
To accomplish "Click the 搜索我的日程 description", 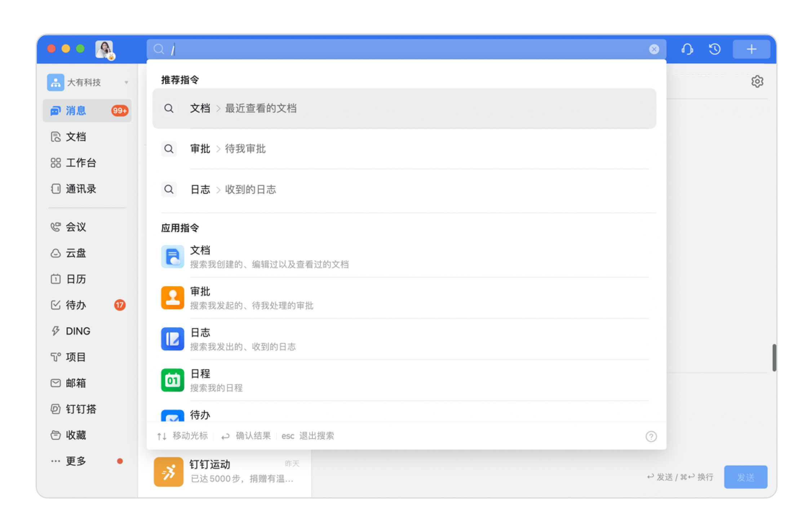I will (x=216, y=388).
